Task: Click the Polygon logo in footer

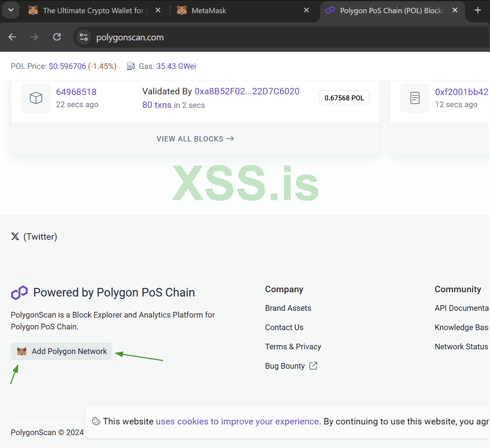Action: (19, 293)
